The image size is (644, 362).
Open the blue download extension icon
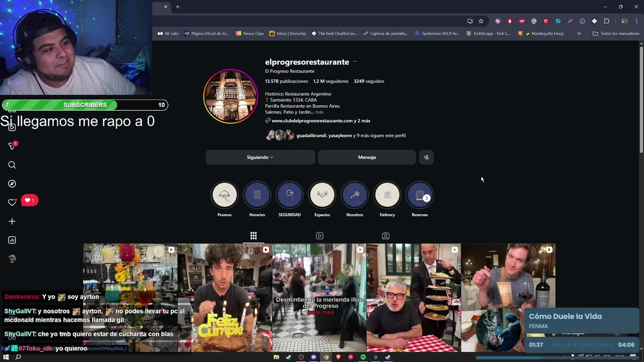pyautogui.click(x=582, y=21)
